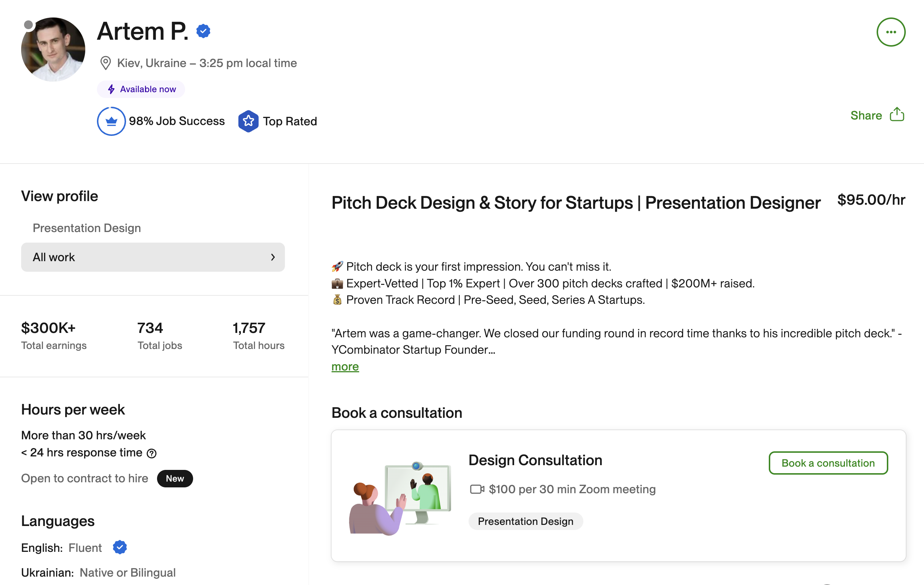Click the Top Rated star badge icon

248,121
